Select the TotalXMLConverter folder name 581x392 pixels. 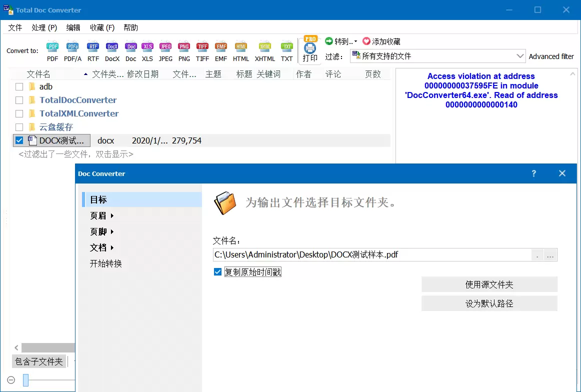pos(79,113)
